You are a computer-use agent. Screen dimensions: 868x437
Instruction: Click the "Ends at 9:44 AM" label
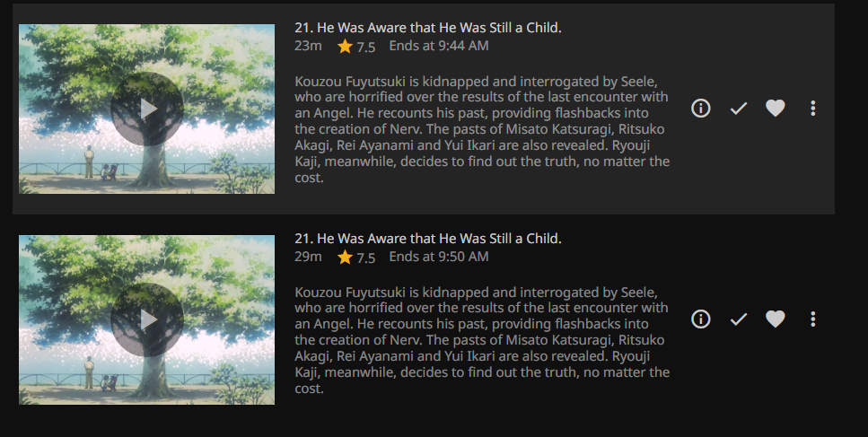(439, 46)
